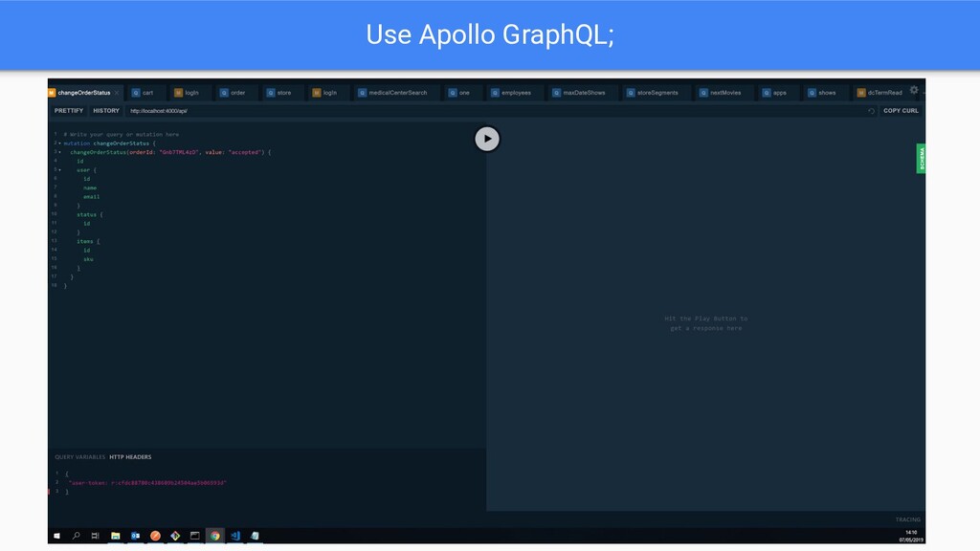Open Postman from the taskbar
The width and height of the screenshot is (980, 551).
click(x=156, y=536)
